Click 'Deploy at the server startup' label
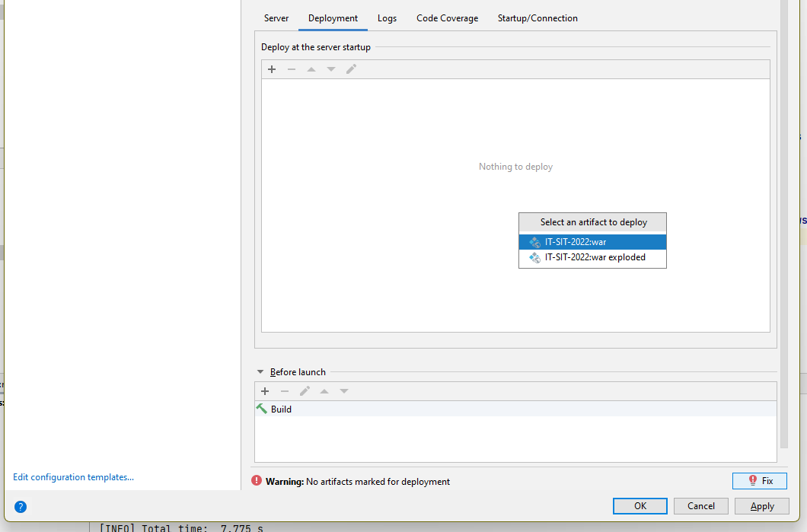The height and width of the screenshot is (532, 807). pyautogui.click(x=315, y=47)
